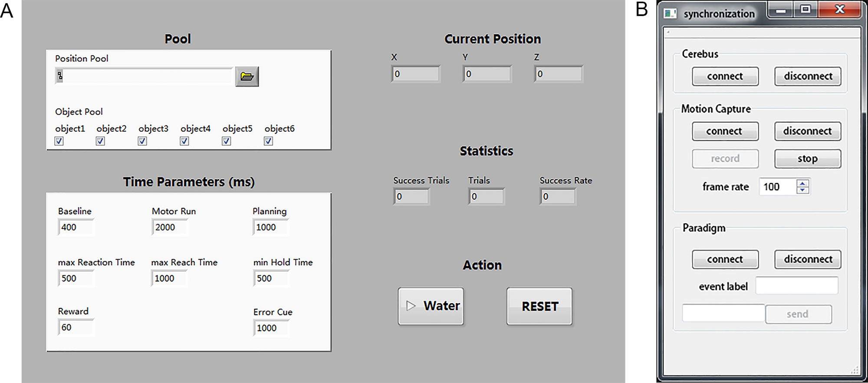Click the synchronization window title icon
The height and width of the screenshot is (383, 868).
670,13
